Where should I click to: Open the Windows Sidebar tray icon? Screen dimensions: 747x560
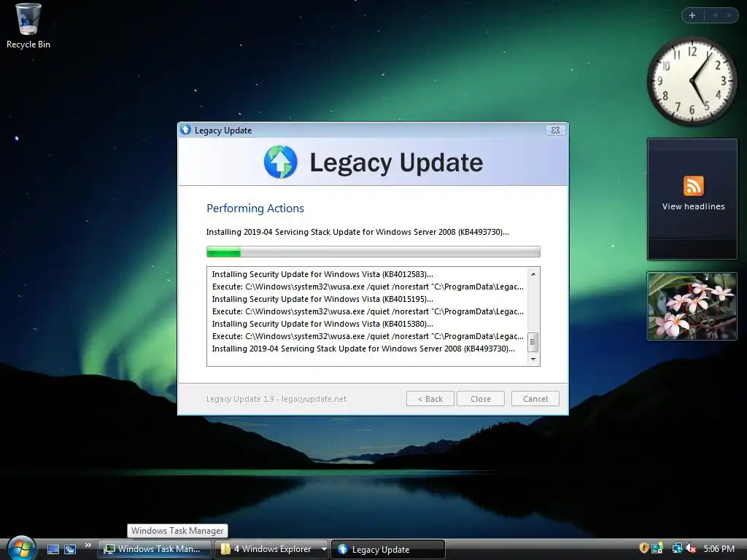657,548
